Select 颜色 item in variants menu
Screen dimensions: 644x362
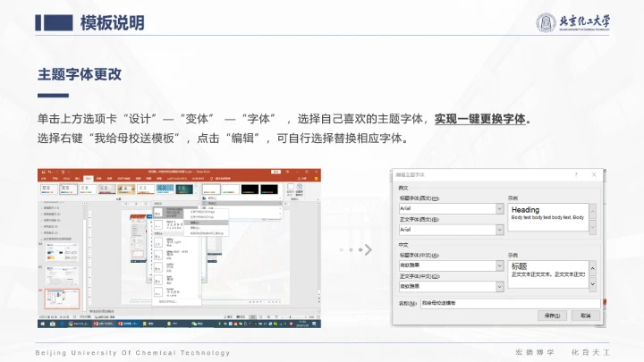pos(242,198)
